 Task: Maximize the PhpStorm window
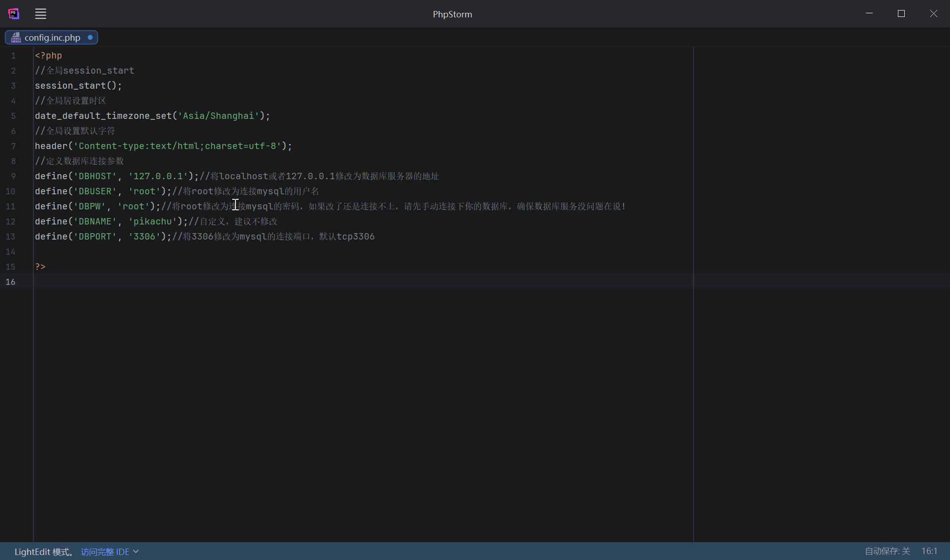point(901,14)
